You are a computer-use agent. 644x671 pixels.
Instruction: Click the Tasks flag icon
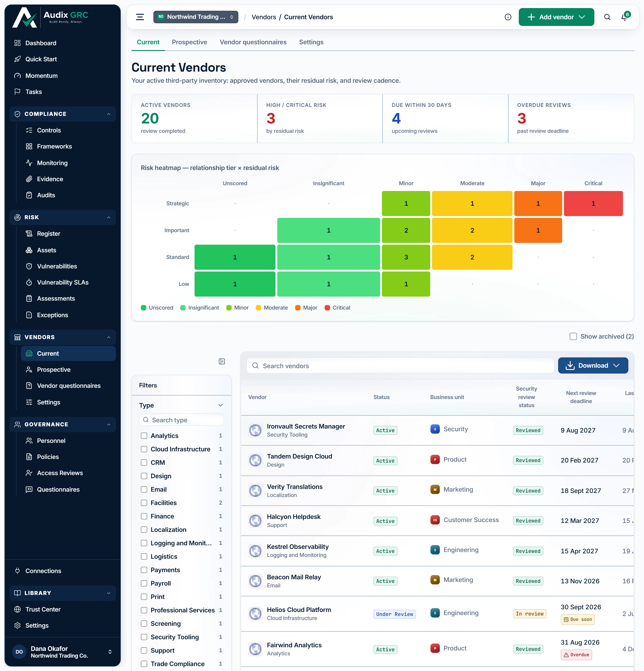click(17, 92)
